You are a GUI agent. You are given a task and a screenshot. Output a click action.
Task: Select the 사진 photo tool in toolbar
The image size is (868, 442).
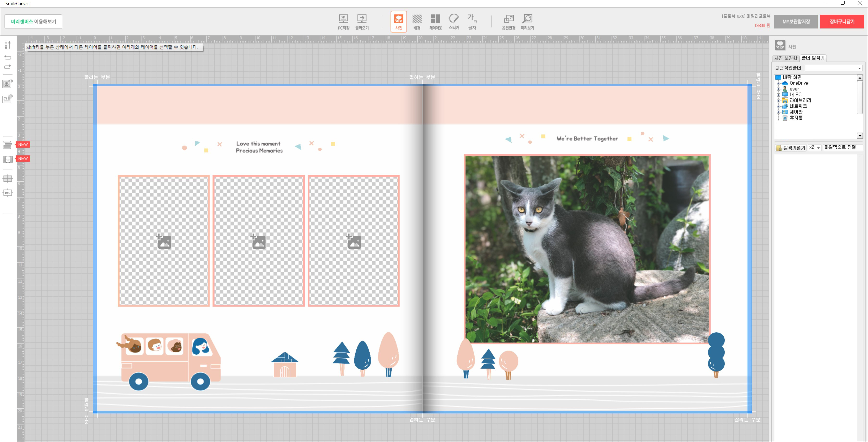point(399,22)
